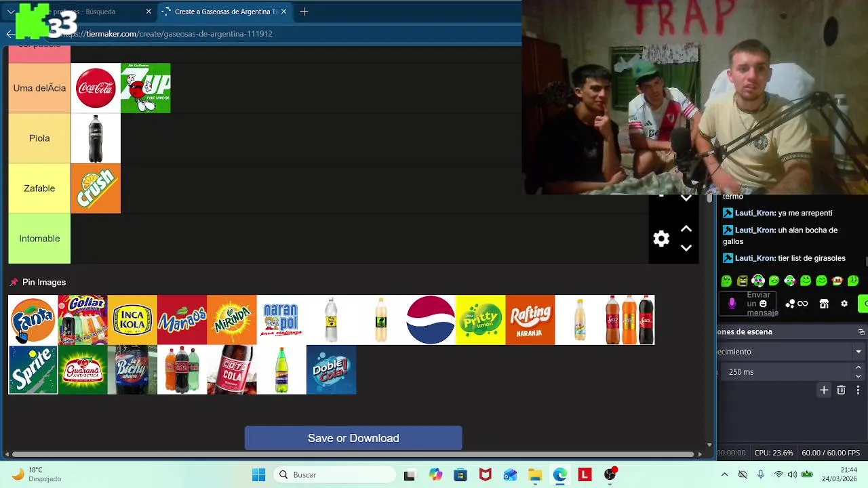Pop out the scene transitions panel

click(861, 331)
